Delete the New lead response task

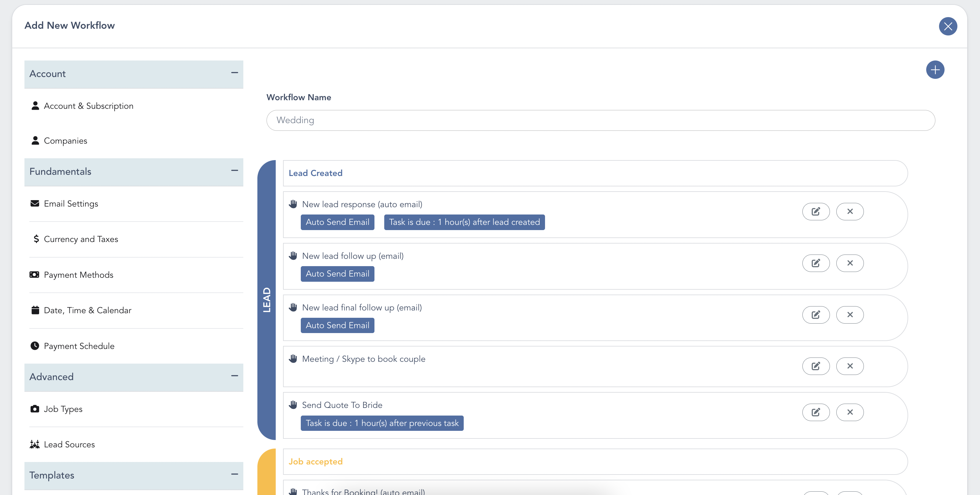click(x=849, y=211)
